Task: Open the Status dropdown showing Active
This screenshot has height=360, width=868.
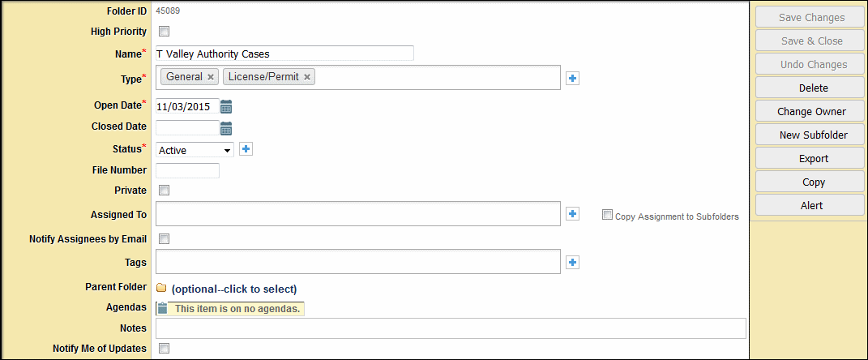Action: point(195,150)
